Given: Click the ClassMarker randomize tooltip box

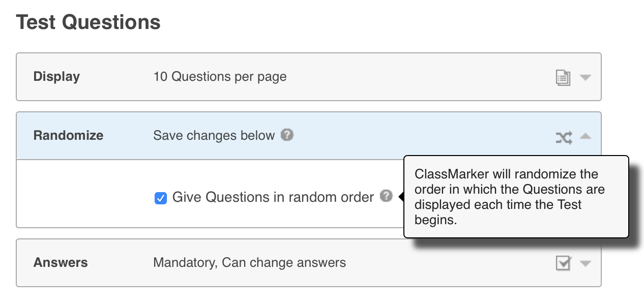Looking at the screenshot, I should pyautogui.click(x=516, y=197).
